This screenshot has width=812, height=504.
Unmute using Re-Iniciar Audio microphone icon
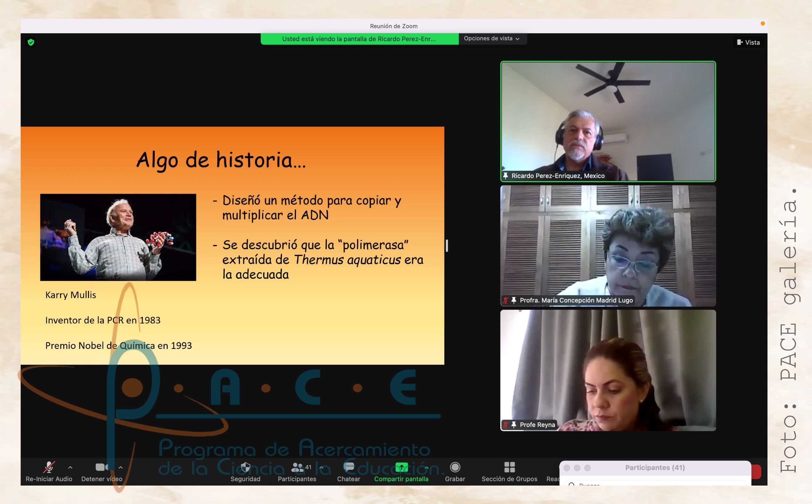point(49,467)
